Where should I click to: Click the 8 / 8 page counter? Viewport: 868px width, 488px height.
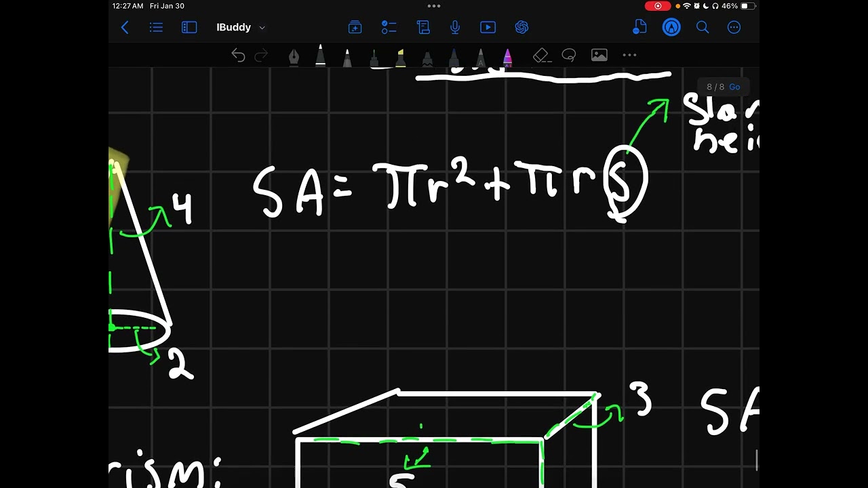[x=715, y=87]
